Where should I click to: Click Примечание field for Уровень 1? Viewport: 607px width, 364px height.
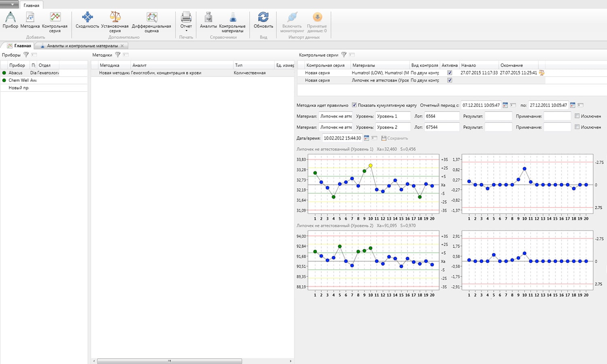coord(557,116)
